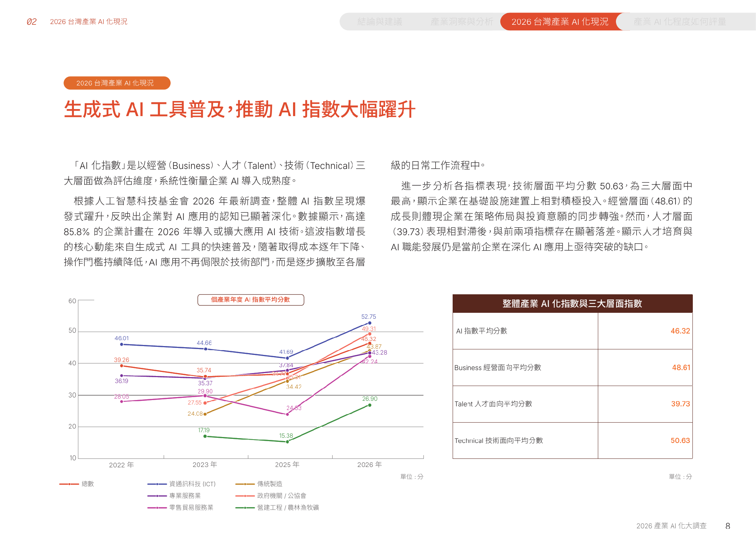Click the 44.66 data label for 2023

pos(204,343)
